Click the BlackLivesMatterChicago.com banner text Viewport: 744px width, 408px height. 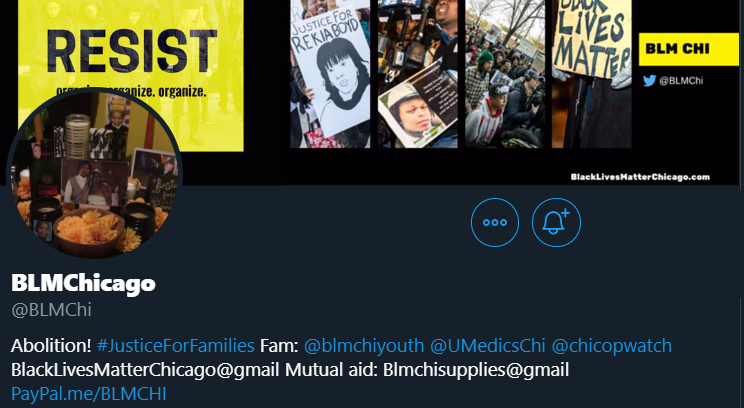pyautogui.click(x=640, y=177)
